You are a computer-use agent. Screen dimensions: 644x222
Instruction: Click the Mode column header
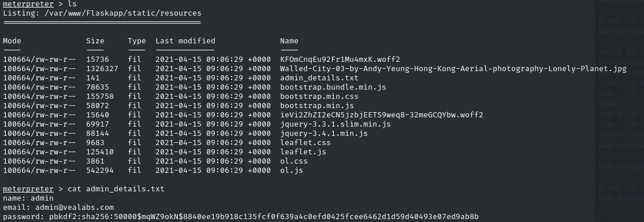[x=12, y=40]
